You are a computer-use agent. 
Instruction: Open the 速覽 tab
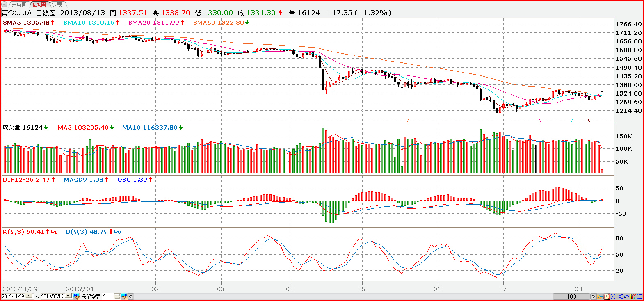click(x=57, y=5)
